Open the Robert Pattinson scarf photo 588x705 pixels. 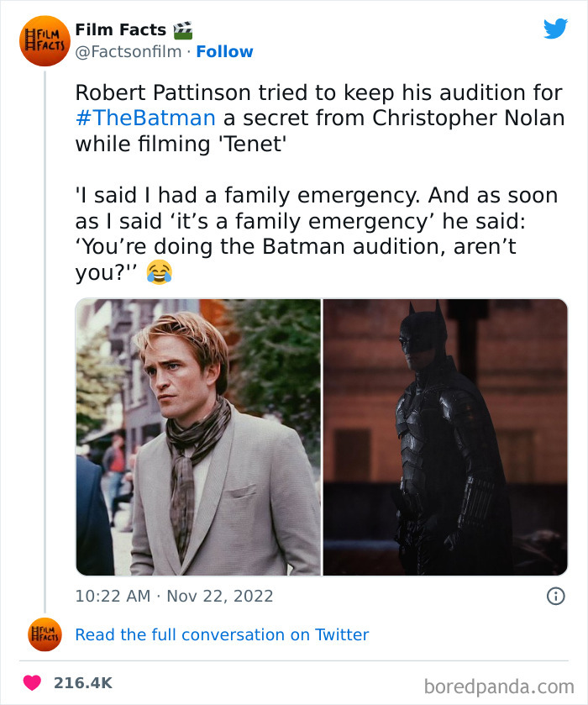(197, 435)
